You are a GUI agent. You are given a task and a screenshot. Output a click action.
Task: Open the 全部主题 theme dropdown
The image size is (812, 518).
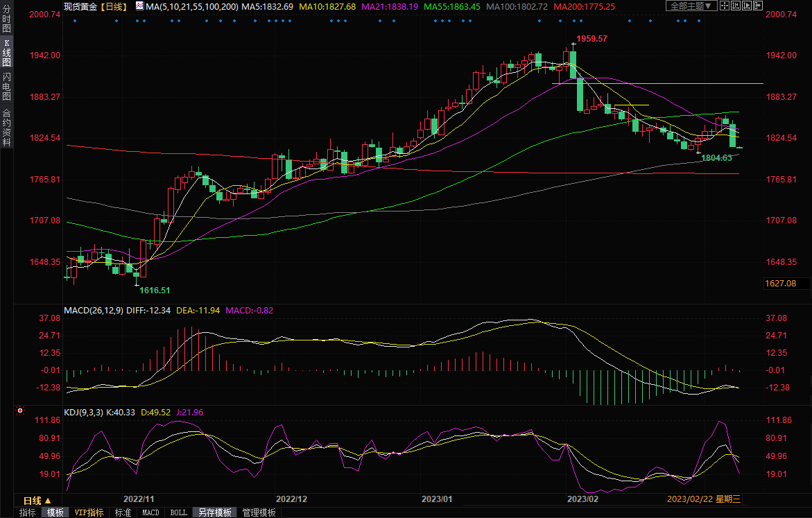click(693, 6)
